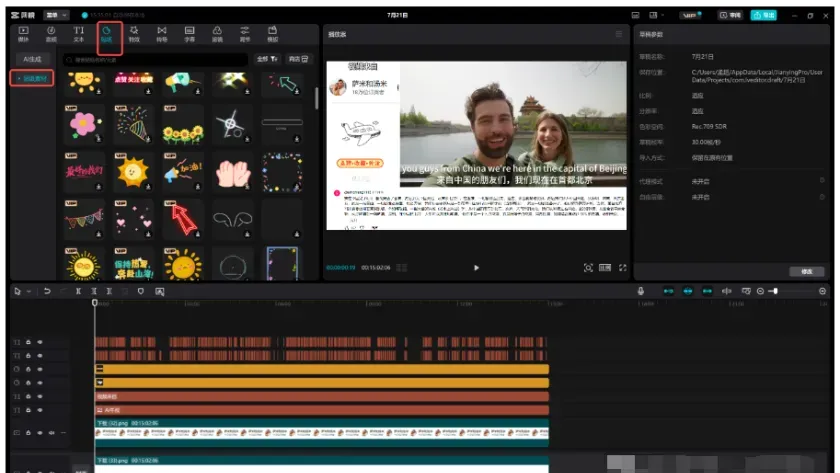840x473 pixels.
Task: Open the layout switcher dropdown in the title bar
Action: pyautogui.click(x=656, y=15)
